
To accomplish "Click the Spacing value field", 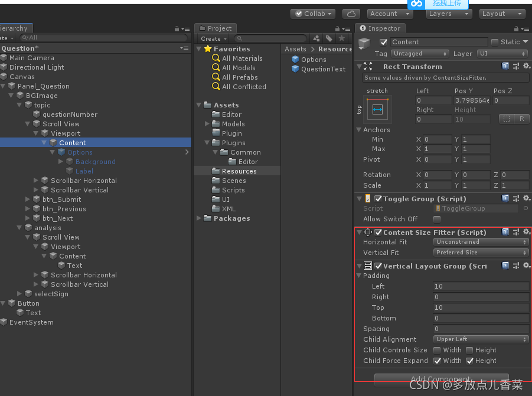I will click(481, 329).
